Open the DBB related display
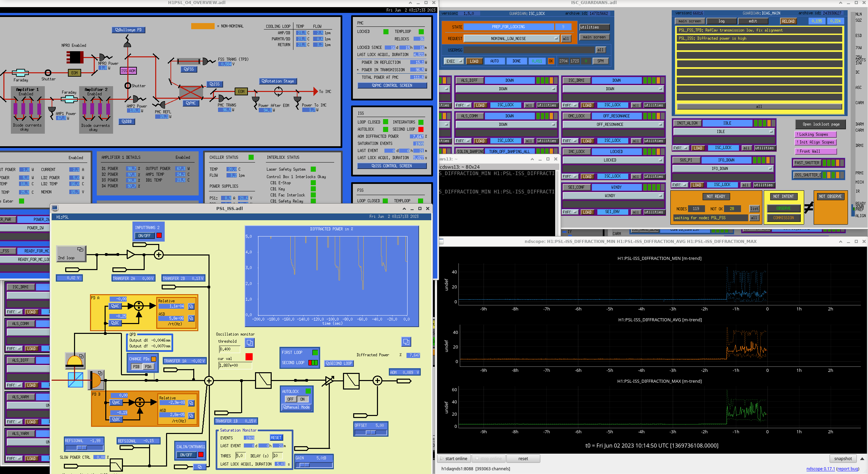This screenshot has height=474, width=868. 127,121
